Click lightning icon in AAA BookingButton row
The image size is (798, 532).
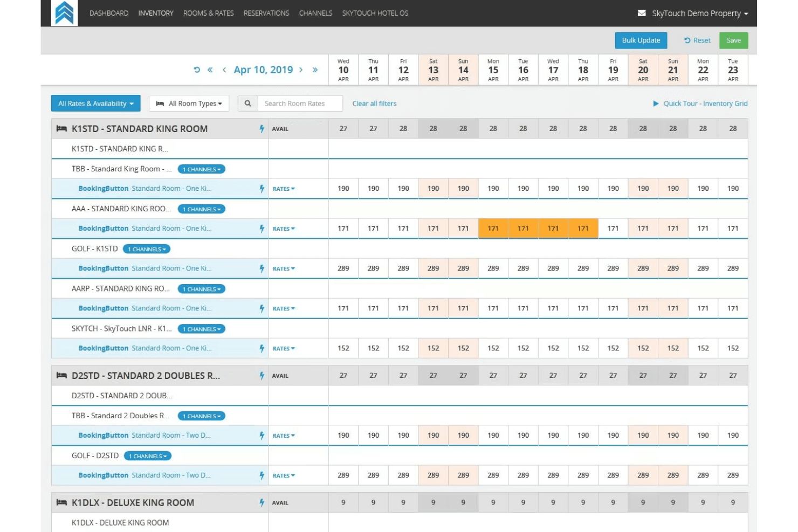262,229
